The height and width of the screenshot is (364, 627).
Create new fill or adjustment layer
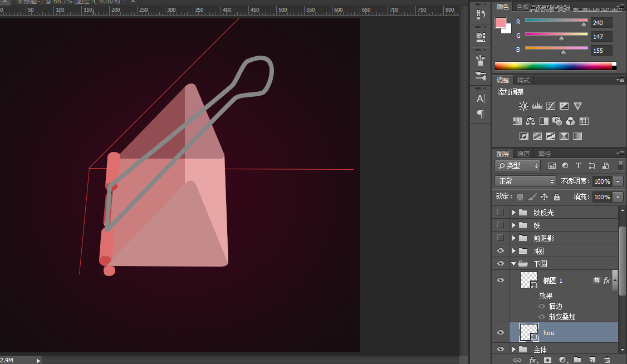[562, 360]
